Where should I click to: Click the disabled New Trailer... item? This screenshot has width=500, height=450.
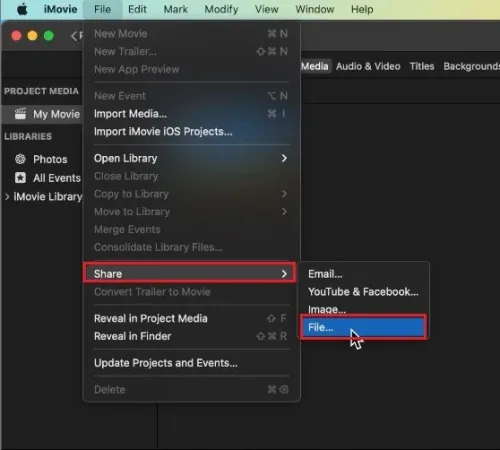pos(191,51)
